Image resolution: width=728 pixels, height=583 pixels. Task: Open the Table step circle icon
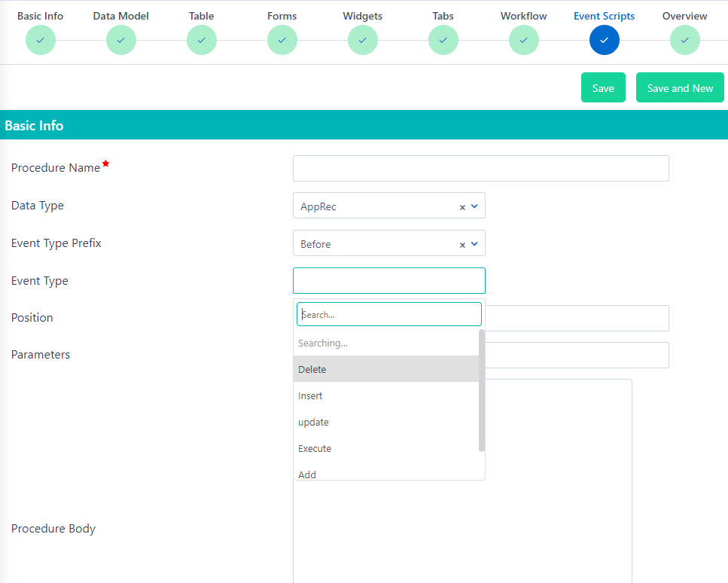pos(202,40)
